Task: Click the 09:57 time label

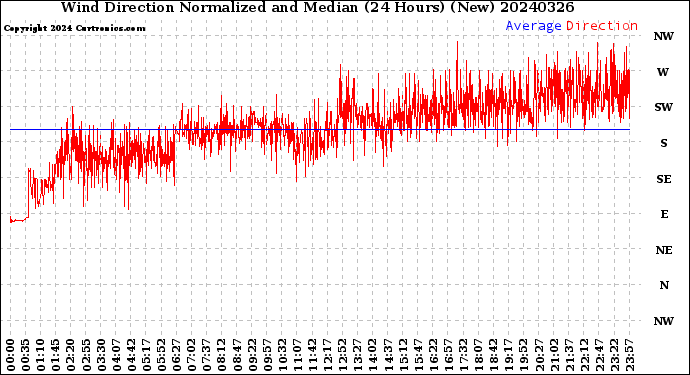Action: [267, 355]
